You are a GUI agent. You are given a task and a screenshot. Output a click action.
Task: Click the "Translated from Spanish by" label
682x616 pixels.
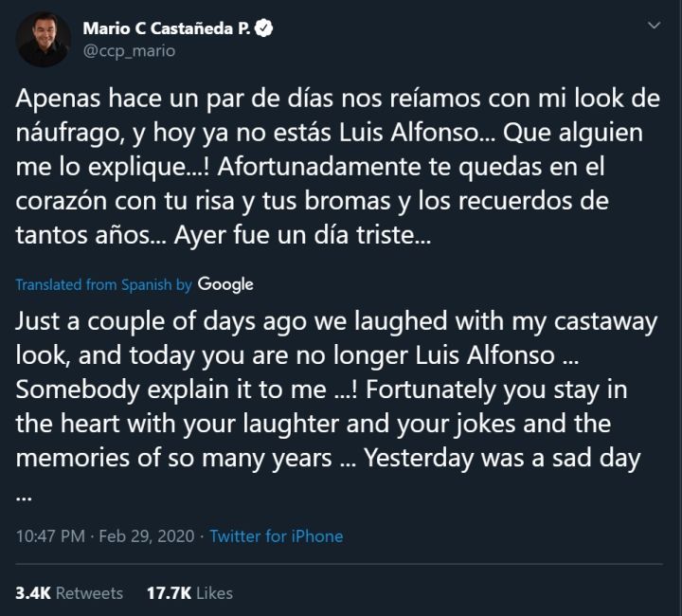[x=104, y=284]
